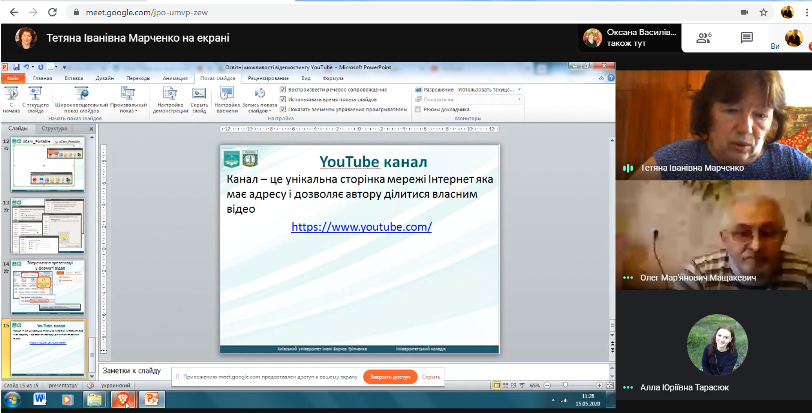Start slideshow from beginning (С начала)
This screenshot has width=812, height=413.
point(12,95)
